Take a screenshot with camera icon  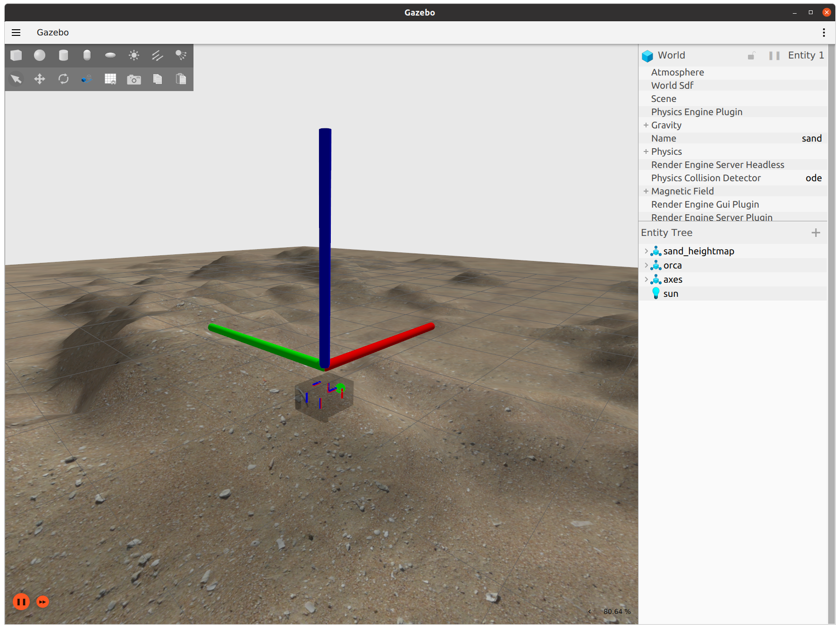tap(134, 79)
